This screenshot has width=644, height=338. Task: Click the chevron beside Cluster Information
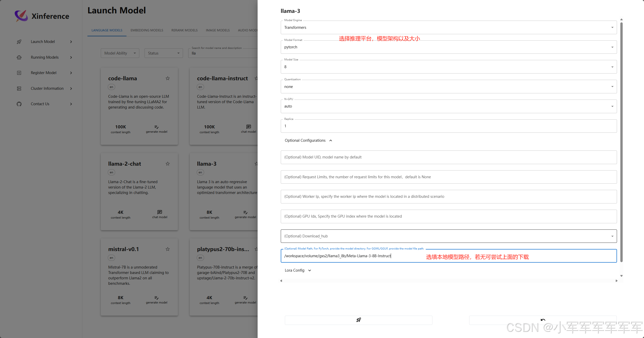[x=71, y=88]
